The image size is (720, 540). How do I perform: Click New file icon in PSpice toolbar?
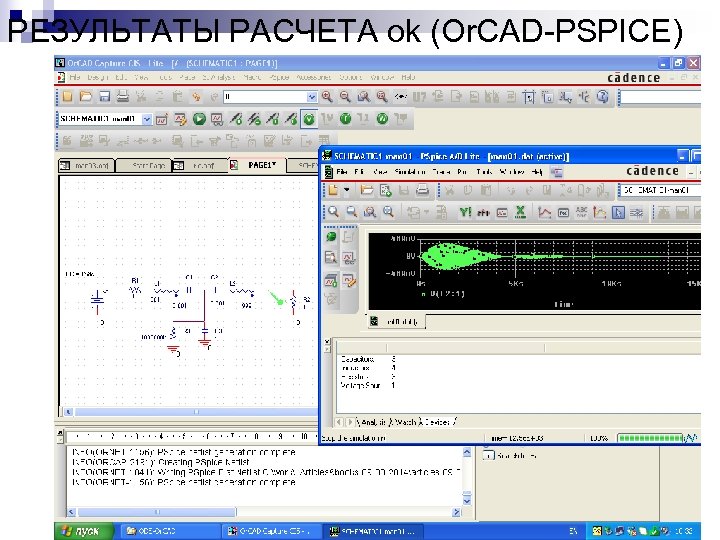click(x=333, y=190)
